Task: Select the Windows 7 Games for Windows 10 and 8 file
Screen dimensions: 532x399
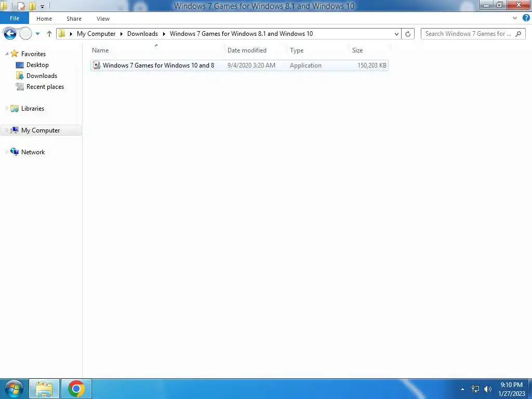Action: (x=239, y=65)
